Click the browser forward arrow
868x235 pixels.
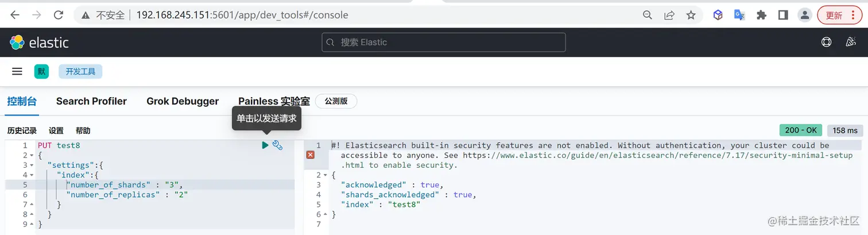coord(36,15)
